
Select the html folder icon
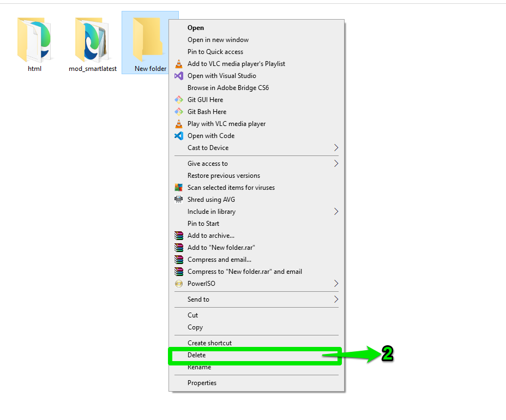pos(34,40)
